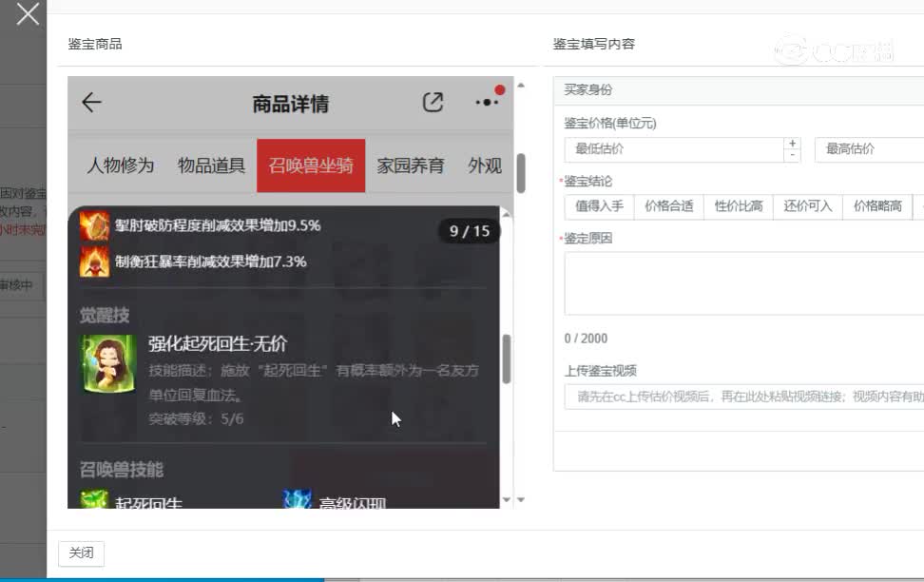Click the 高级闪现 summon skill icon

pos(298,500)
